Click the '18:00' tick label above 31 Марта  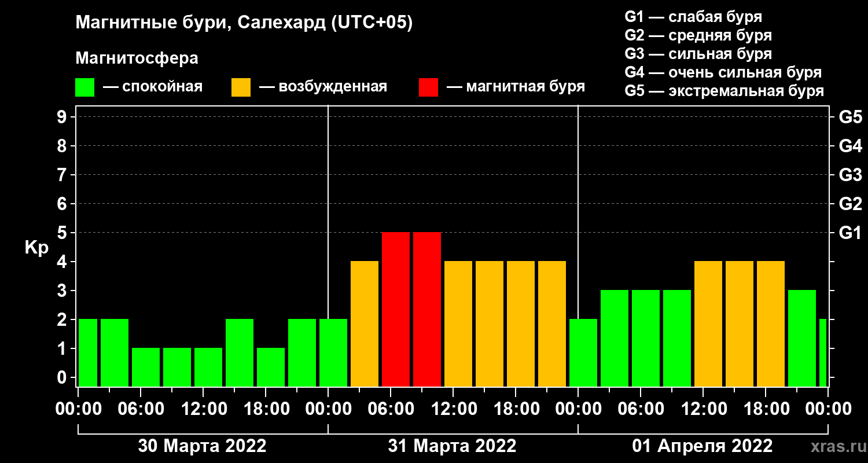pos(516,409)
